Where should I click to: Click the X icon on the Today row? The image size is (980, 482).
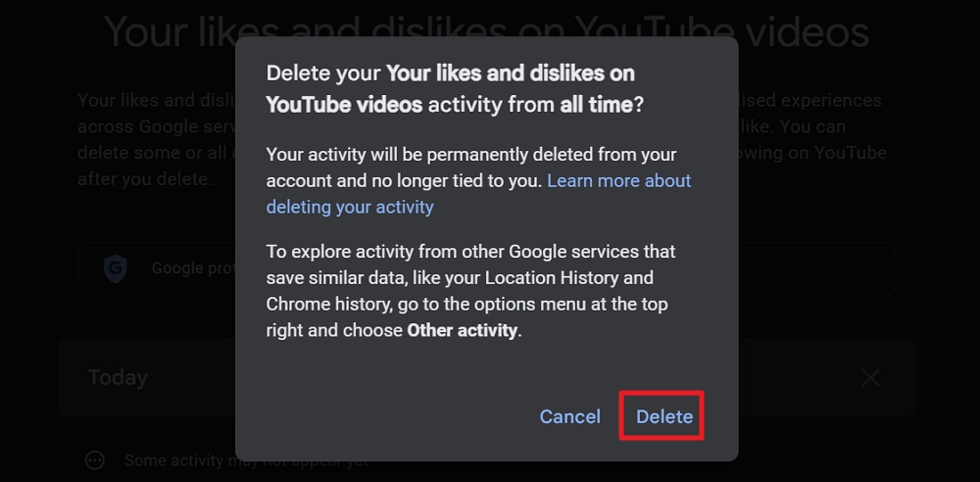(x=870, y=377)
